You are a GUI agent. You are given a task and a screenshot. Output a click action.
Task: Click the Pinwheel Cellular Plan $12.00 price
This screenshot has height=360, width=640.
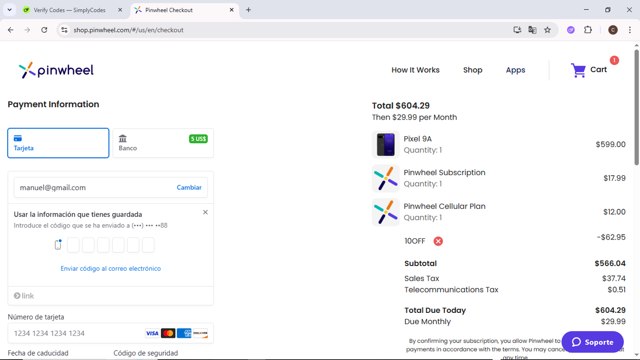(x=614, y=212)
